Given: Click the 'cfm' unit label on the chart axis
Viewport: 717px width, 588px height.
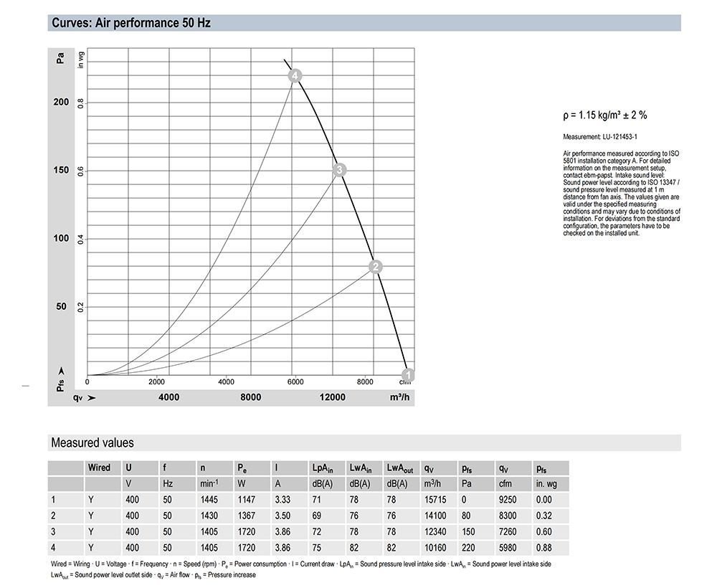Looking at the screenshot, I should (404, 382).
